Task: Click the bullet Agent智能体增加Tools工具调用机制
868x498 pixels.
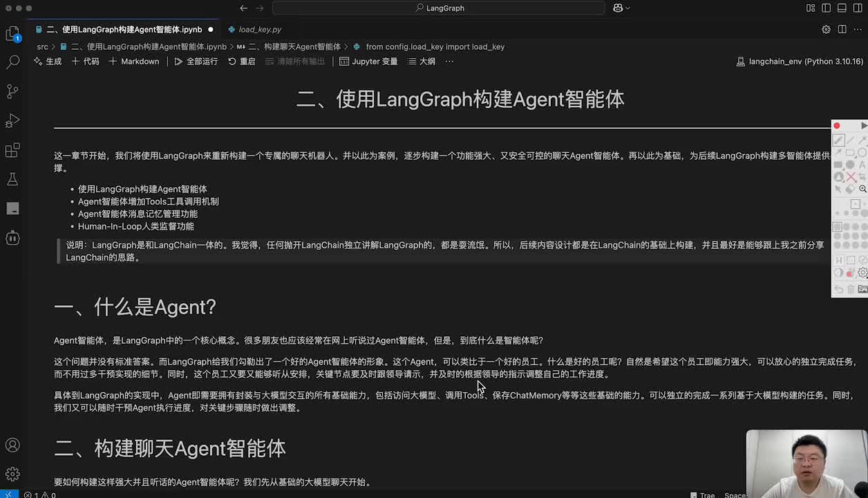Action: [149, 201]
